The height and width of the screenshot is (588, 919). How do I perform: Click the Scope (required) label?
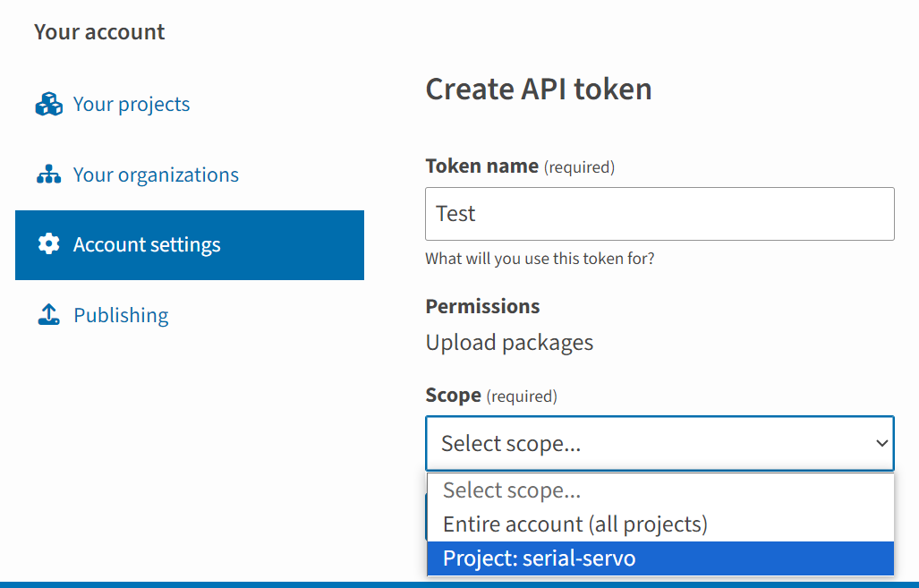pyautogui.click(x=491, y=396)
